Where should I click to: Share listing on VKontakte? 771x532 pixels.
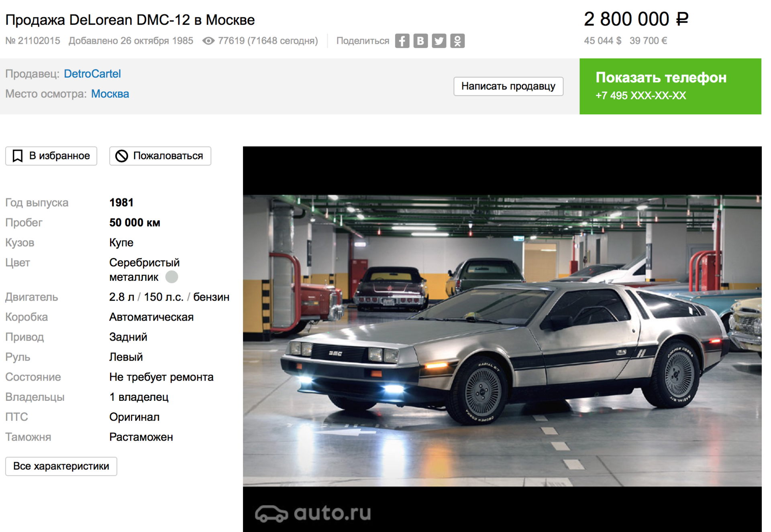point(420,41)
